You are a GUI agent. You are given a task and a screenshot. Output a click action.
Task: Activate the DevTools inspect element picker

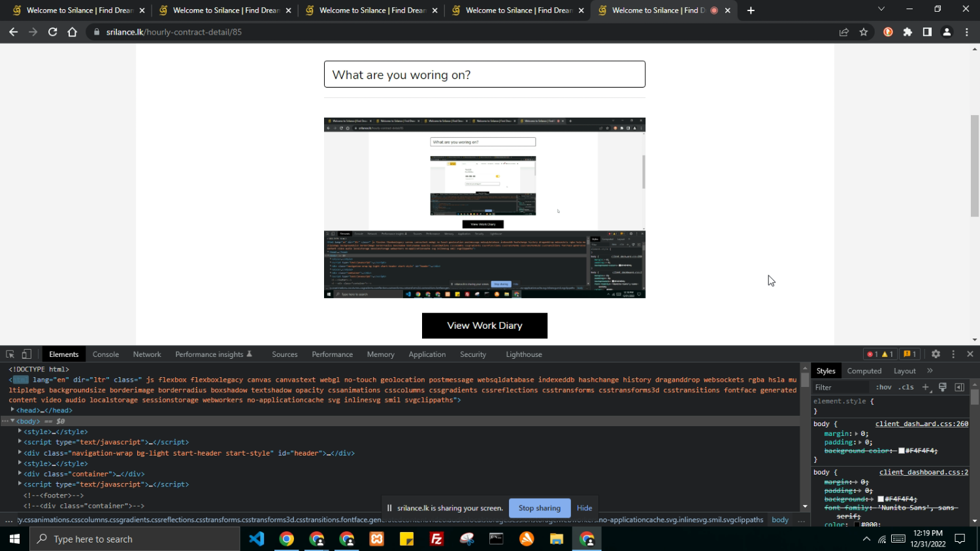pyautogui.click(x=10, y=354)
